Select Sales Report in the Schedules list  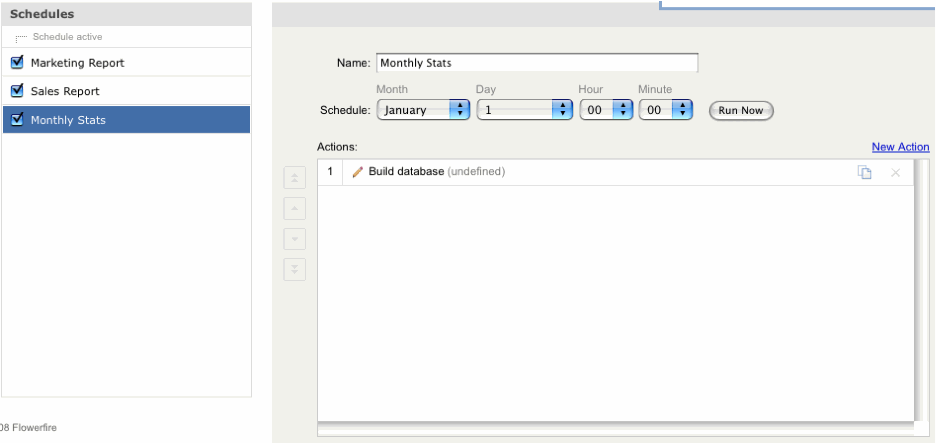point(65,91)
